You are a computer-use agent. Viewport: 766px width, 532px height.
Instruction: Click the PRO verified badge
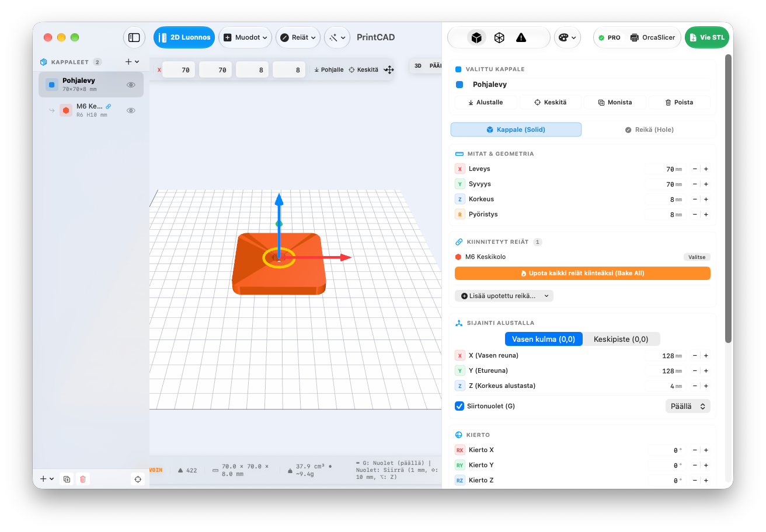[610, 37]
